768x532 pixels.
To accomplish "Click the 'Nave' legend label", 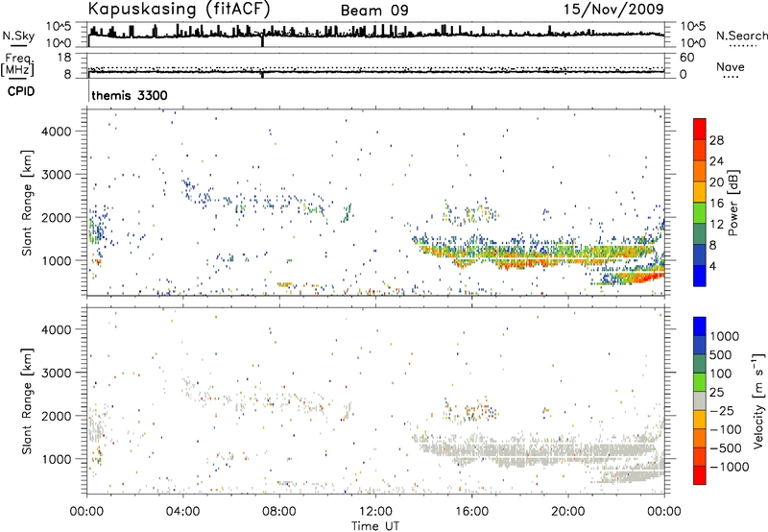I will pos(731,66).
